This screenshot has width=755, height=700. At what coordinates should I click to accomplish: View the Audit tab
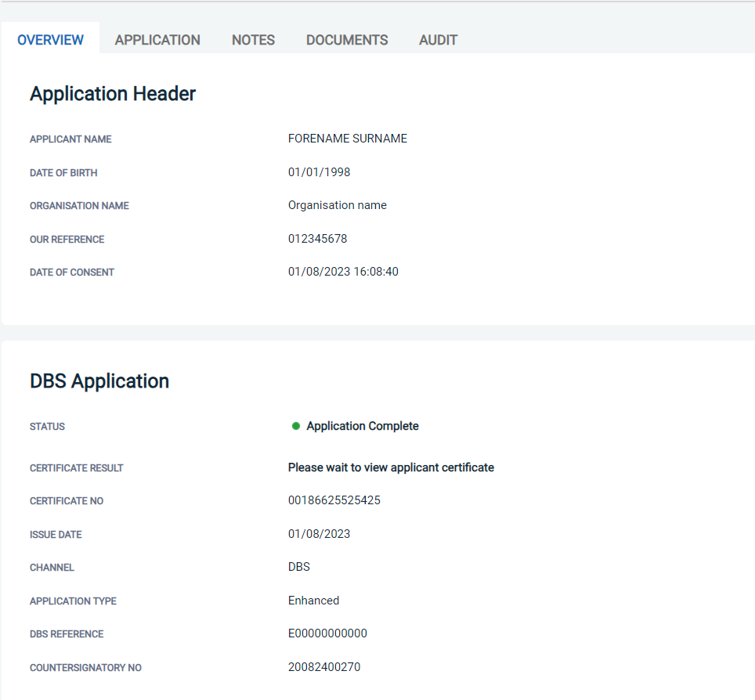click(438, 40)
